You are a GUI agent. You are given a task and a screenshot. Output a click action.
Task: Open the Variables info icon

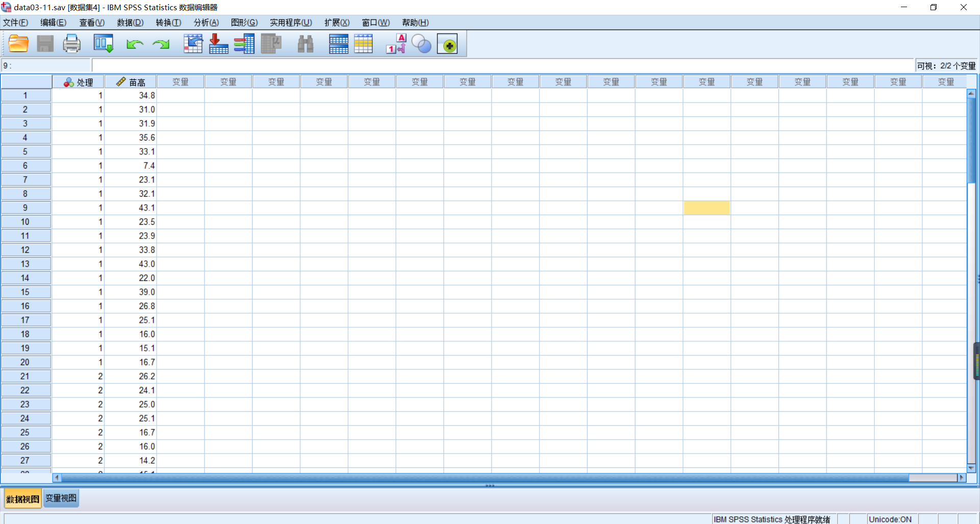[x=244, y=44]
